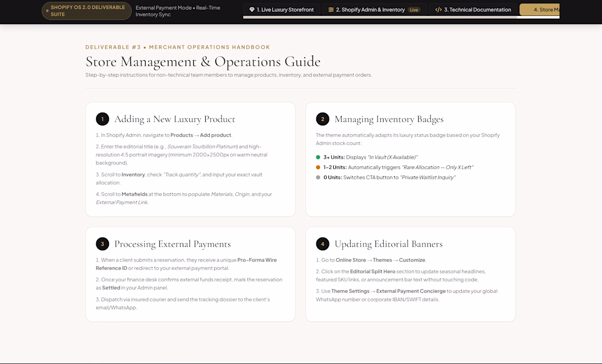Click the gray dot for 0 Units
Image resolution: width=602 pixels, height=364 pixels.
[x=318, y=177]
